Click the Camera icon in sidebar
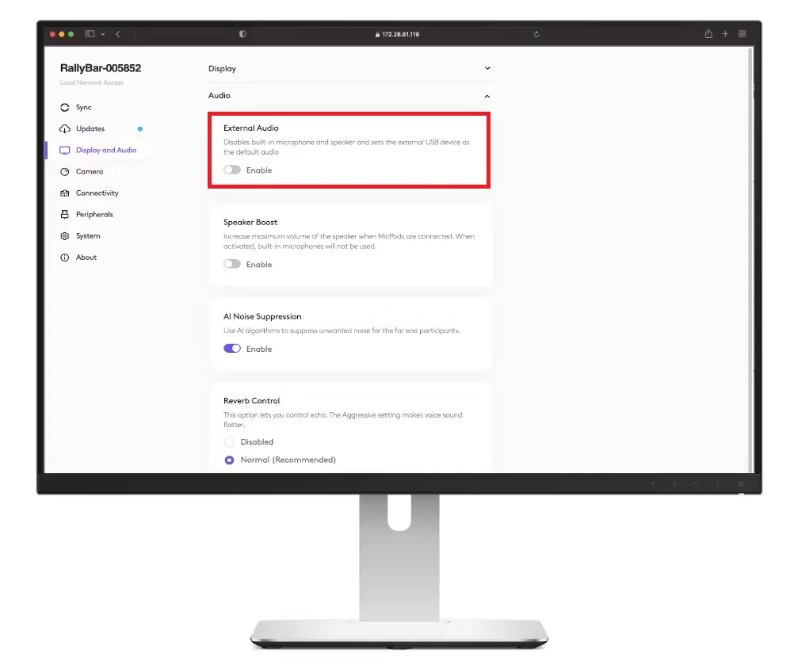This screenshot has width=794, height=672. pos(65,172)
